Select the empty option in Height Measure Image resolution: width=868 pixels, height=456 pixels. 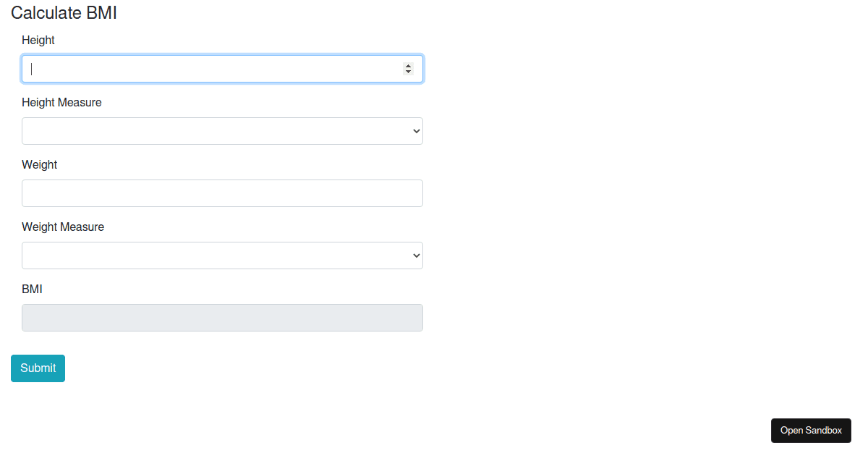tap(222, 131)
